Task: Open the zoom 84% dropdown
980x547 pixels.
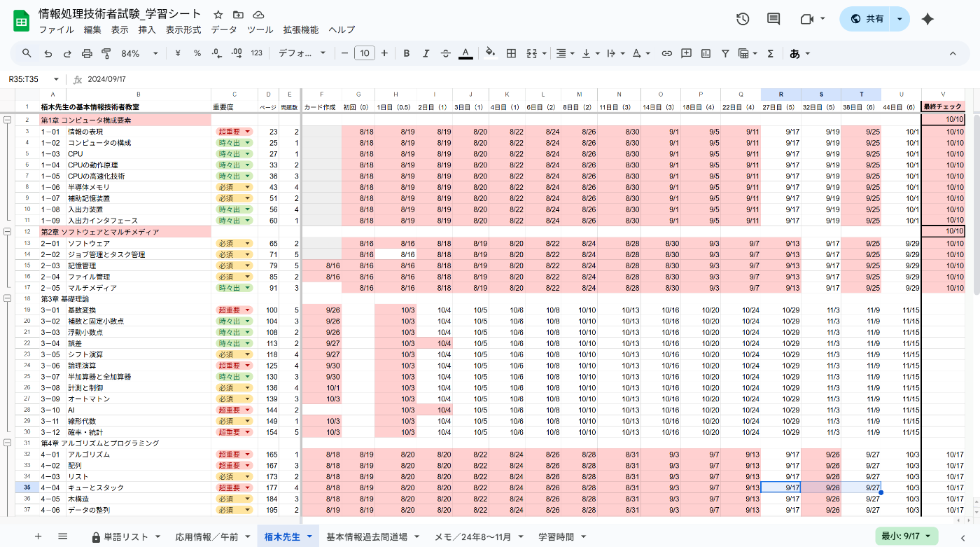Action: pos(139,53)
